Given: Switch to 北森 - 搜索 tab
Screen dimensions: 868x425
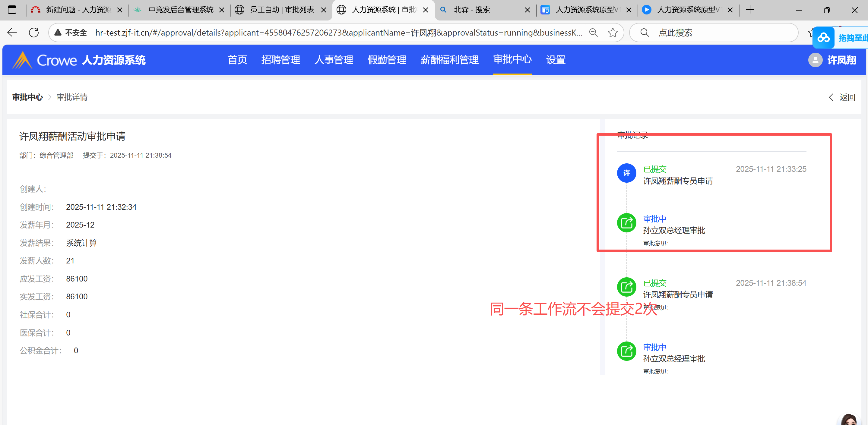Looking at the screenshot, I should [x=472, y=10].
